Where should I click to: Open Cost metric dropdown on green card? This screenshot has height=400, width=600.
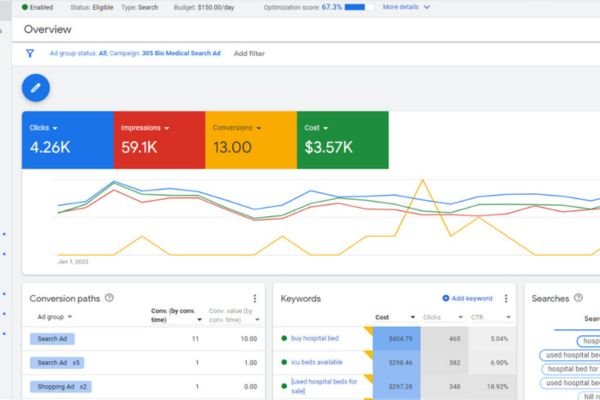325,128
